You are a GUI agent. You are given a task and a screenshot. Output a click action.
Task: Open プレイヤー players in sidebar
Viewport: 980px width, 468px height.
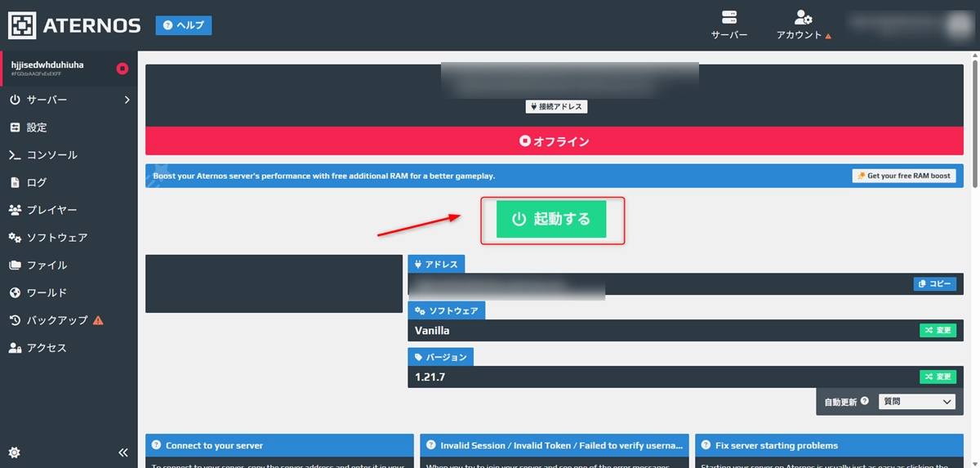(69, 210)
